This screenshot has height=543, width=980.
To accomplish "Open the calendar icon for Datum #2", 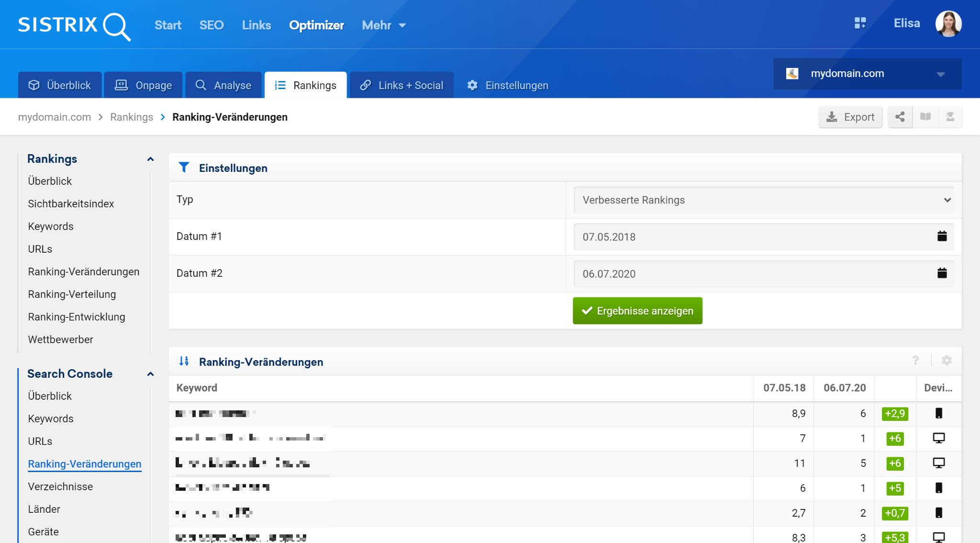I will 942,273.
